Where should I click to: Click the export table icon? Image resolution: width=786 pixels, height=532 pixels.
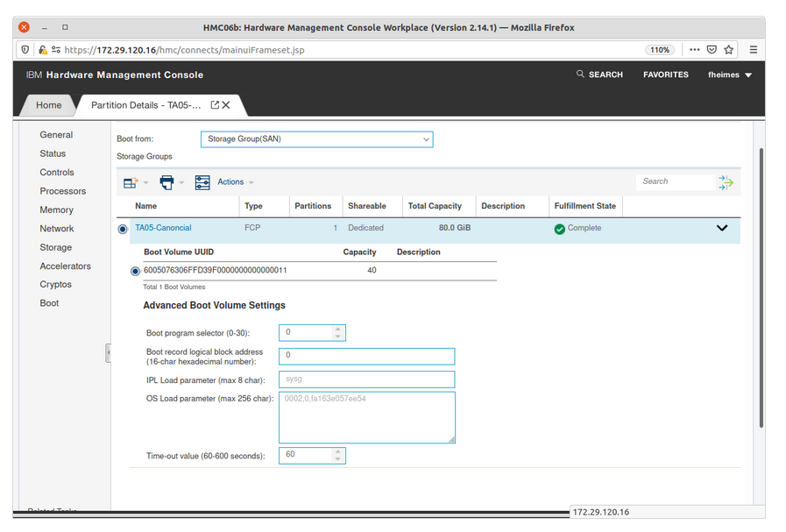click(131, 182)
